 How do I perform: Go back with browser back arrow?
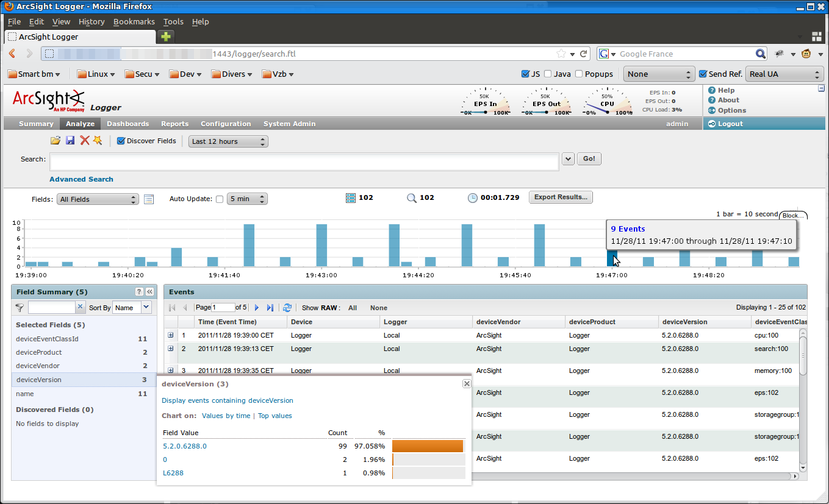(12, 54)
